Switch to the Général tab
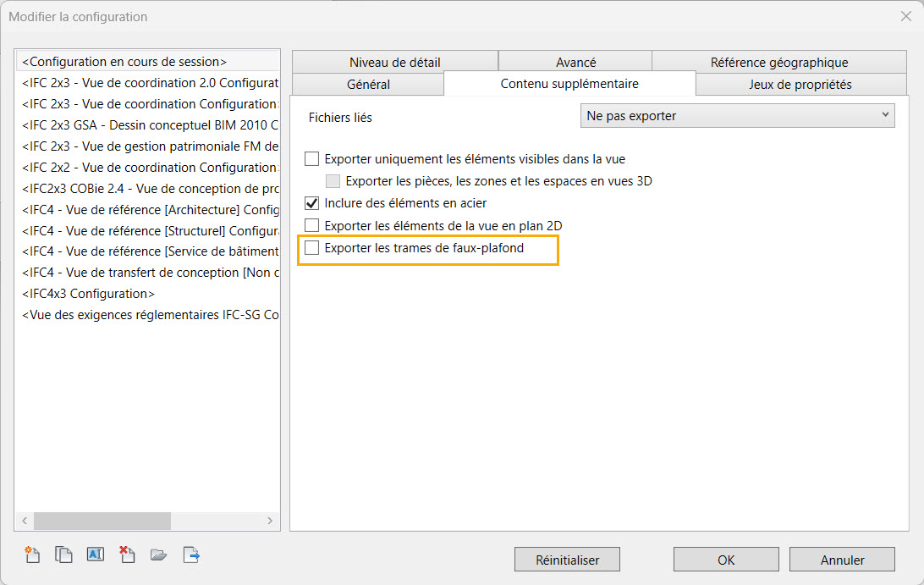Viewport: 924px width, 585px height. coord(368,85)
